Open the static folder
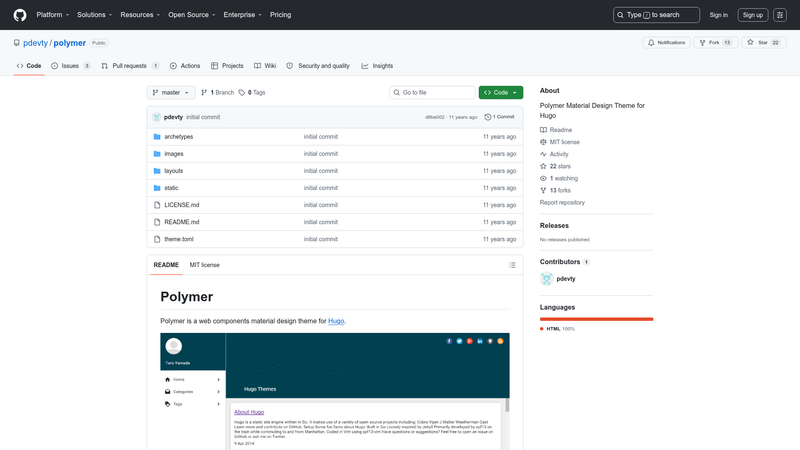Image resolution: width=800 pixels, height=450 pixels. click(x=171, y=188)
